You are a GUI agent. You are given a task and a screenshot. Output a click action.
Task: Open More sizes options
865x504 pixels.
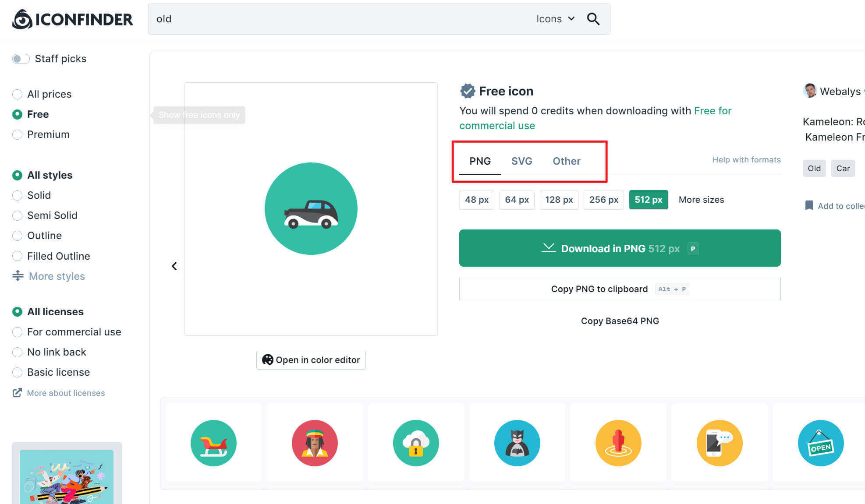pos(701,200)
